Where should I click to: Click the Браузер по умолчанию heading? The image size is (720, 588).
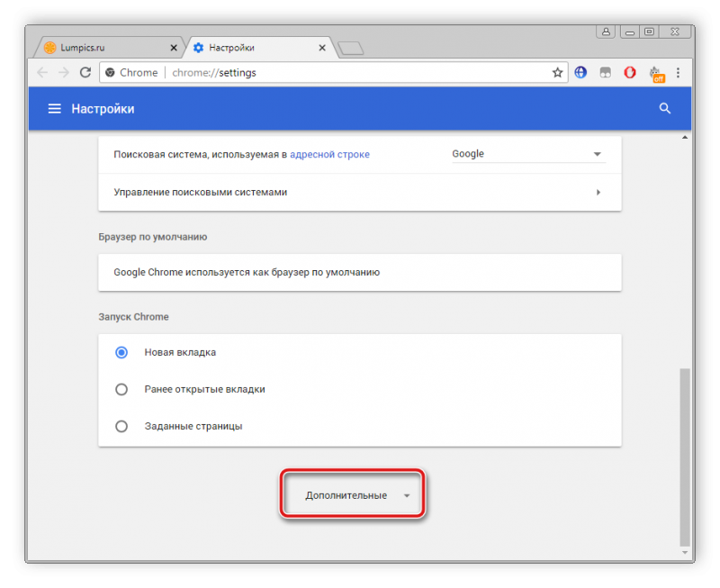point(153,237)
